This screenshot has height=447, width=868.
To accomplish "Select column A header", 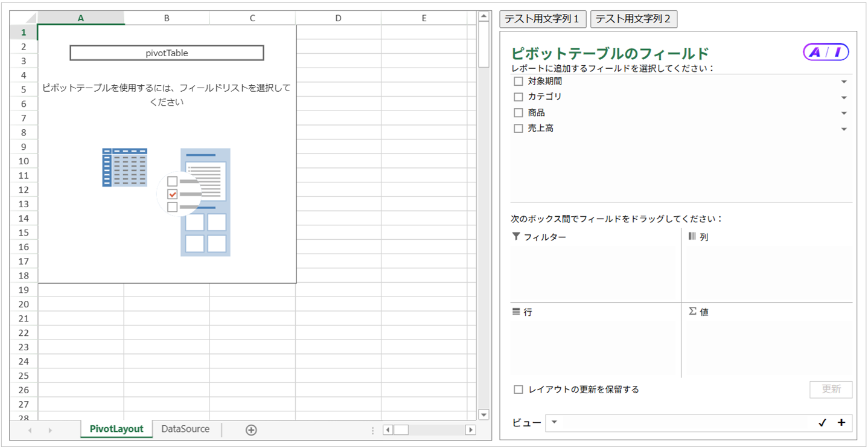I will (x=81, y=18).
